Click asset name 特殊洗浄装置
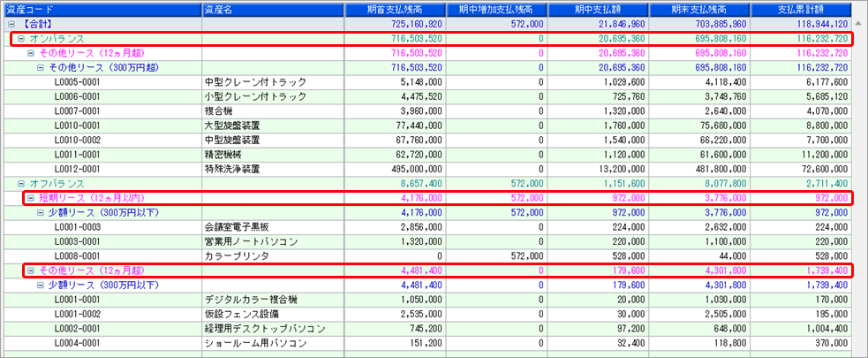This screenshot has width=868, height=358. coord(232,169)
